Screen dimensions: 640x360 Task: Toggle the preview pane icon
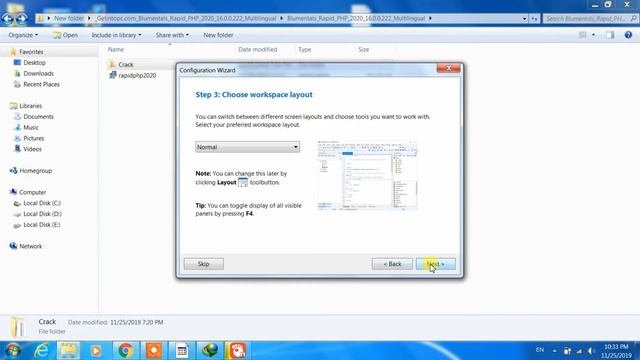pyautogui.click(x=610, y=35)
